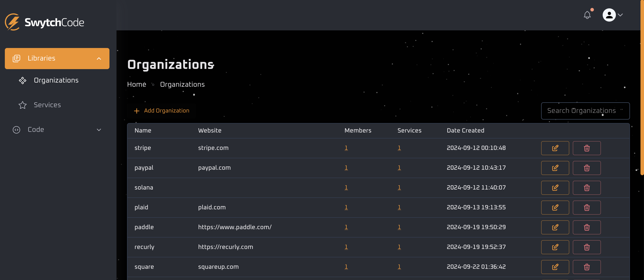Edit the stripe organization
This screenshot has width=644, height=280.
coord(555,148)
